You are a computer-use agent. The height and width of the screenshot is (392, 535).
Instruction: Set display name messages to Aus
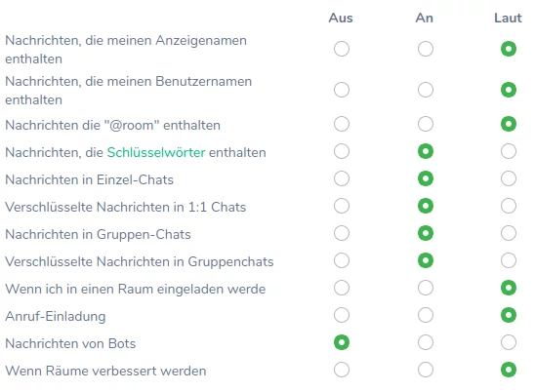click(342, 49)
